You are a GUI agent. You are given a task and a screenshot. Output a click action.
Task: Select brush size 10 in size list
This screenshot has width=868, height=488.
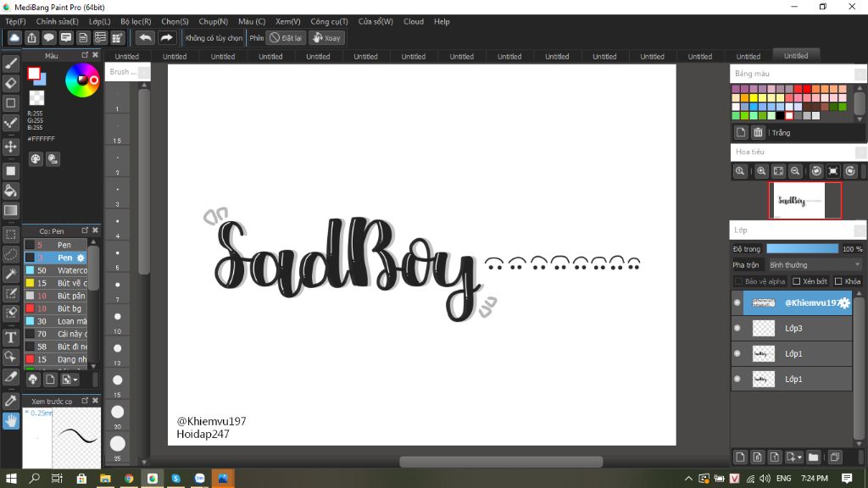click(x=117, y=319)
